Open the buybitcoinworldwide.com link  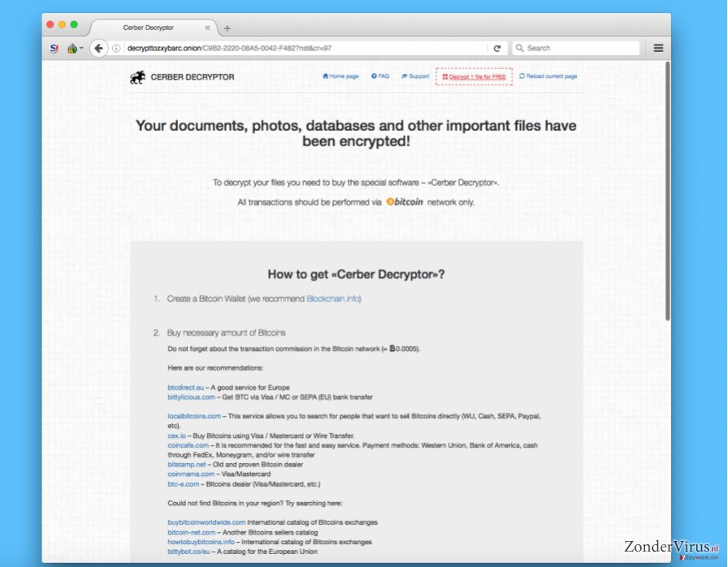tap(206, 522)
